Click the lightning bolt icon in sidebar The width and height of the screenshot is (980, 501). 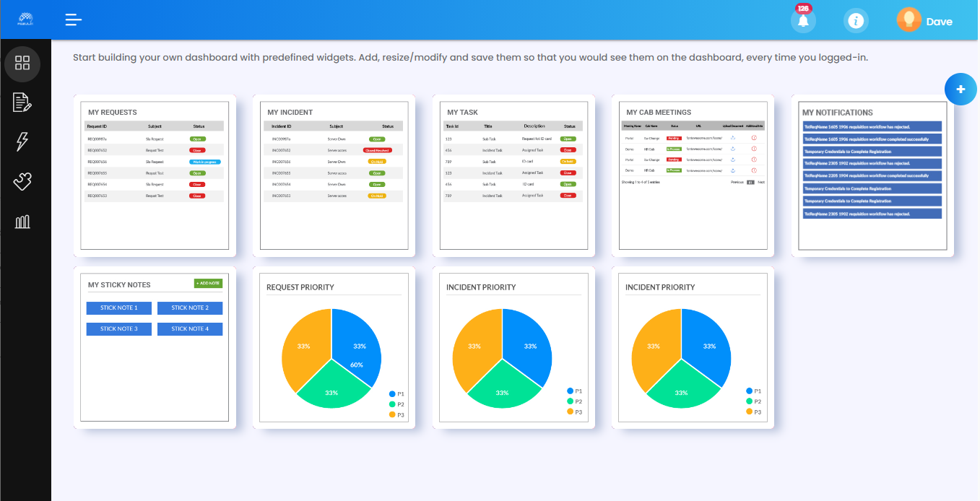click(x=22, y=141)
